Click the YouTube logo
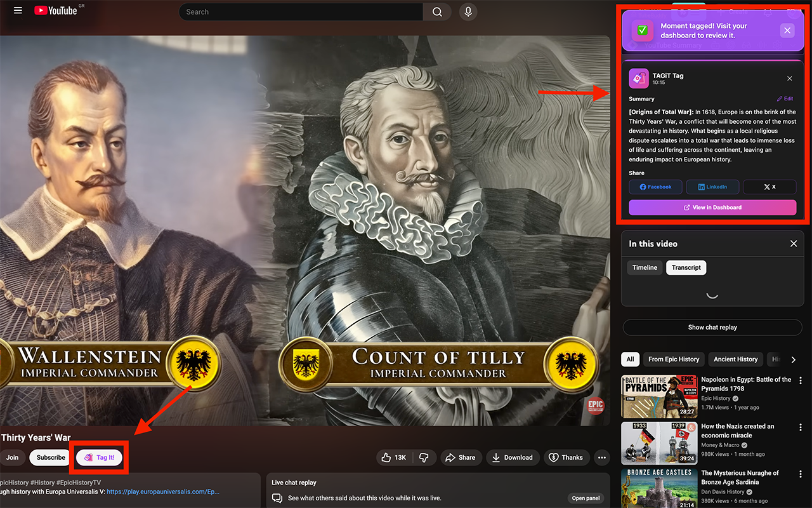Screen dimensions: 812x508 tap(54, 10)
